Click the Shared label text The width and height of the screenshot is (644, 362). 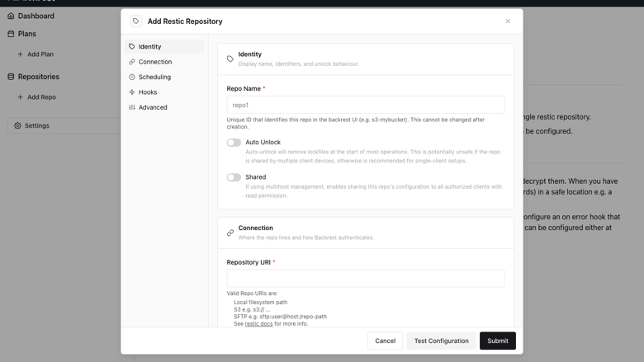click(x=255, y=177)
